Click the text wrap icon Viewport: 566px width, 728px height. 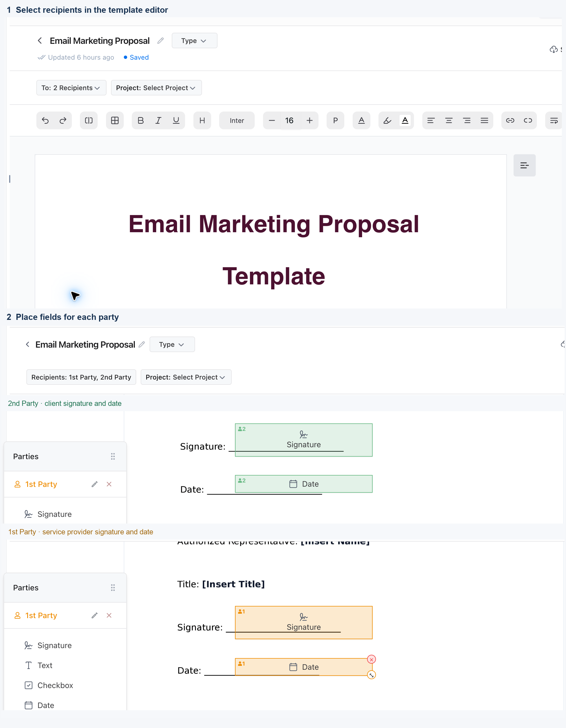pyautogui.click(x=554, y=120)
